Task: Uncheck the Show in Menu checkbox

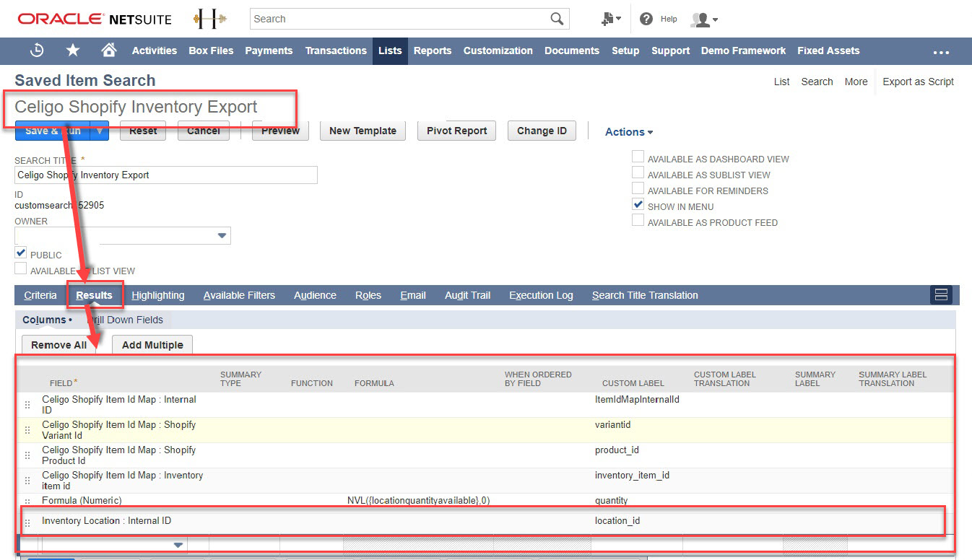Action: 638,205
